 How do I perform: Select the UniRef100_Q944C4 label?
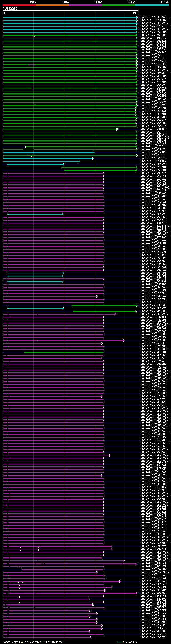point(153,161)
